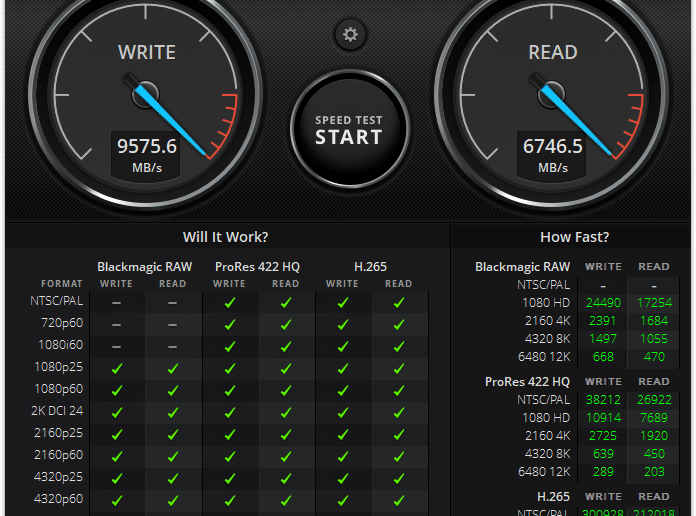Click the 4320p60 H.265 write checkmark
The height and width of the screenshot is (516, 696).
(x=343, y=500)
